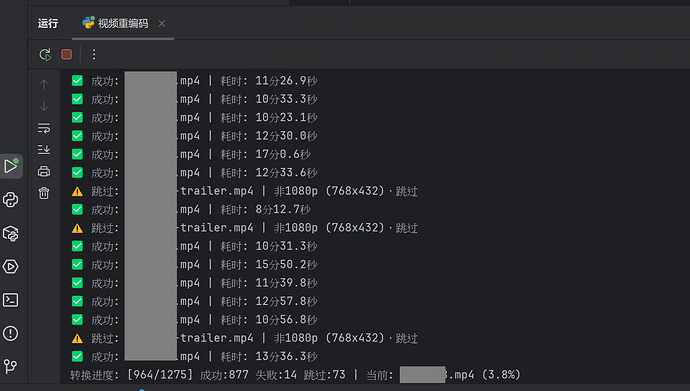This screenshot has width=690, height=391.
Task: Rerun the 视频重编码 script
Action: pos(45,55)
